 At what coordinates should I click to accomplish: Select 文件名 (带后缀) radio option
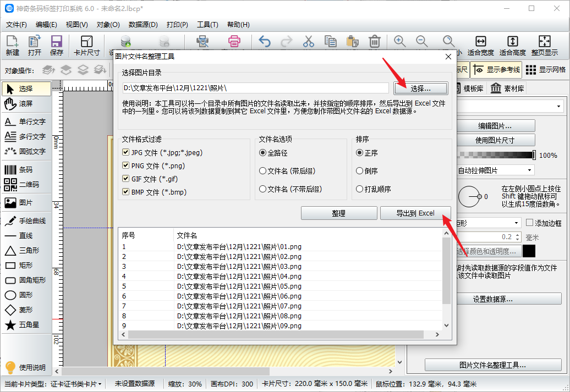(x=262, y=171)
